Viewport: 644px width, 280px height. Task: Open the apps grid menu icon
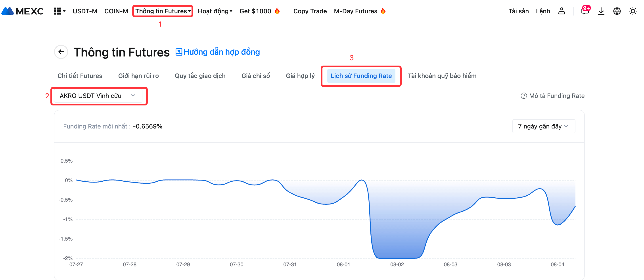pyautogui.click(x=58, y=11)
